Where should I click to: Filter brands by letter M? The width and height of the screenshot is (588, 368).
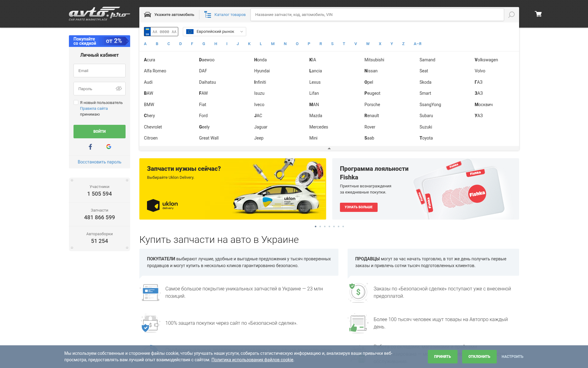tap(273, 44)
